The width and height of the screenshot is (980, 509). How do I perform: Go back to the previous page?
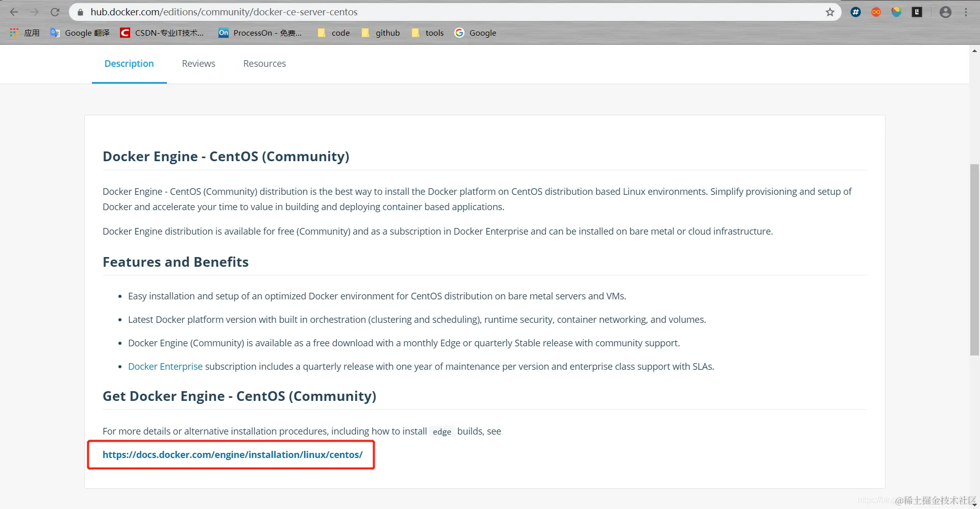point(14,12)
